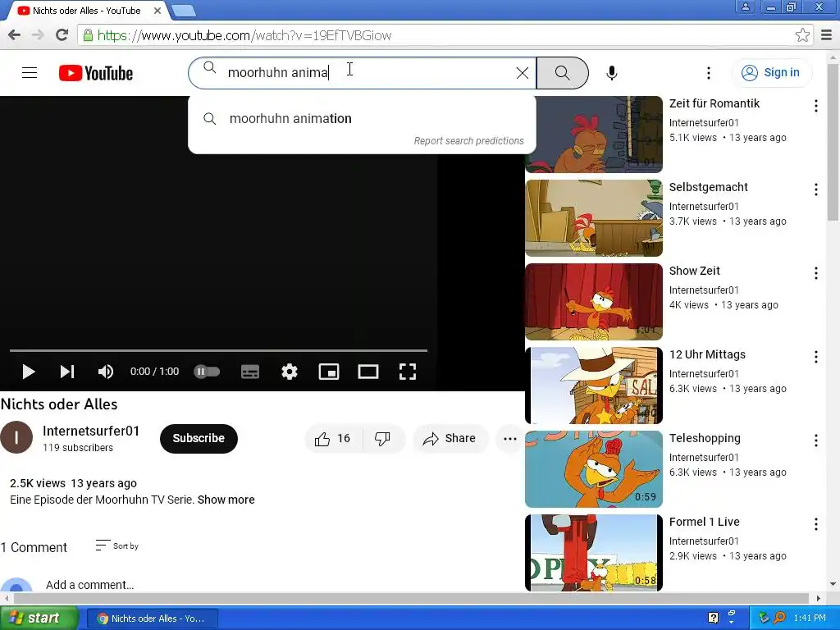Image resolution: width=840 pixels, height=630 pixels.
Task: Bookmark this page with the star
Action: tap(802, 35)
